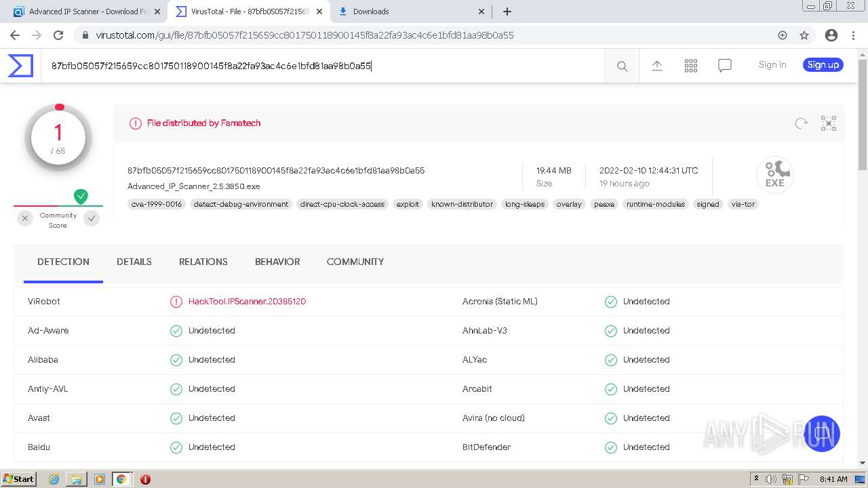
Task: Click the cve-1999-0016 tag
Action: [x=157, y=204]
